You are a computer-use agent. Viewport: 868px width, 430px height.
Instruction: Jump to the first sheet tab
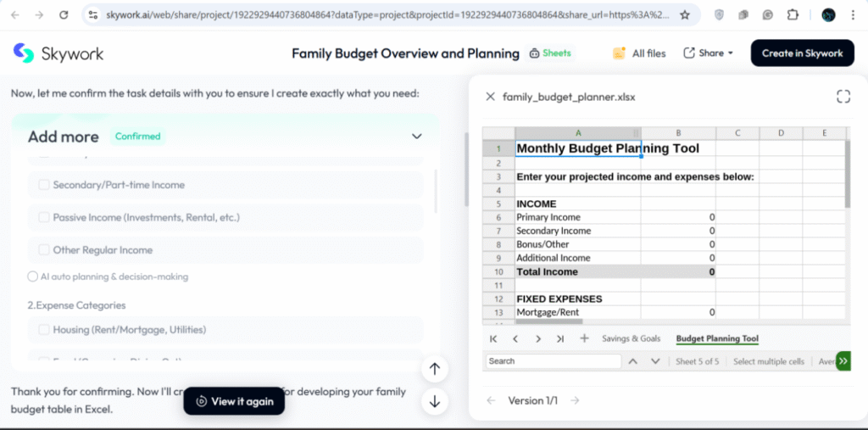click(x=493, y=338)
